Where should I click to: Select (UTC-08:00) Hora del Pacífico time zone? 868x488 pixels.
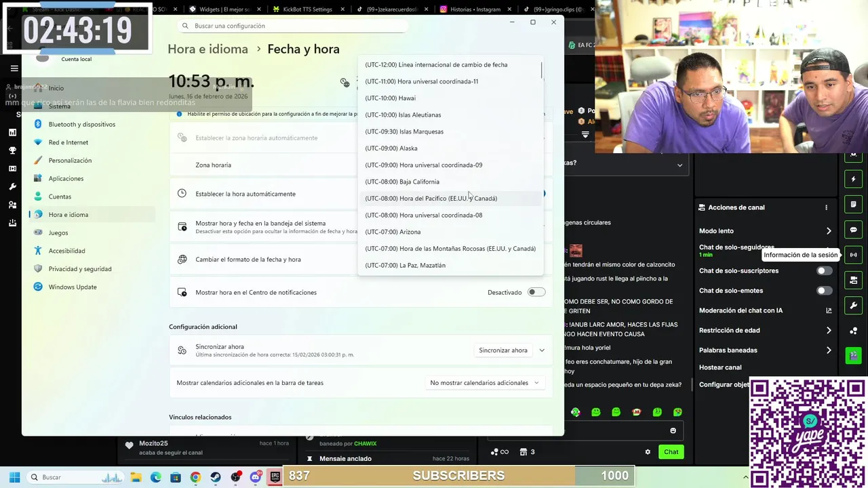pyautogui.click(x=450, y=199)
